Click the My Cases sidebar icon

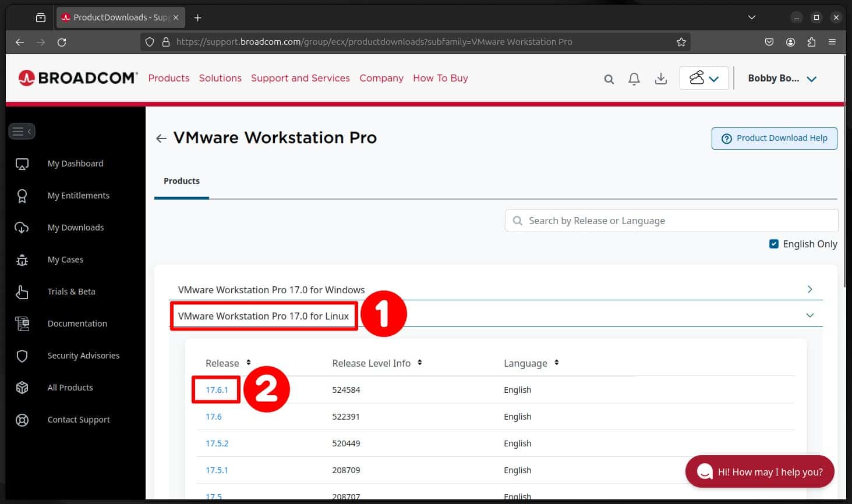tap(22, 260)
